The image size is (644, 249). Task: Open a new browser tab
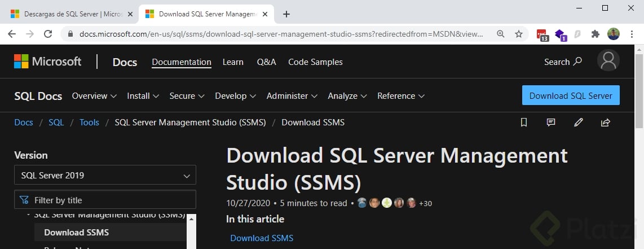(286, 14)
